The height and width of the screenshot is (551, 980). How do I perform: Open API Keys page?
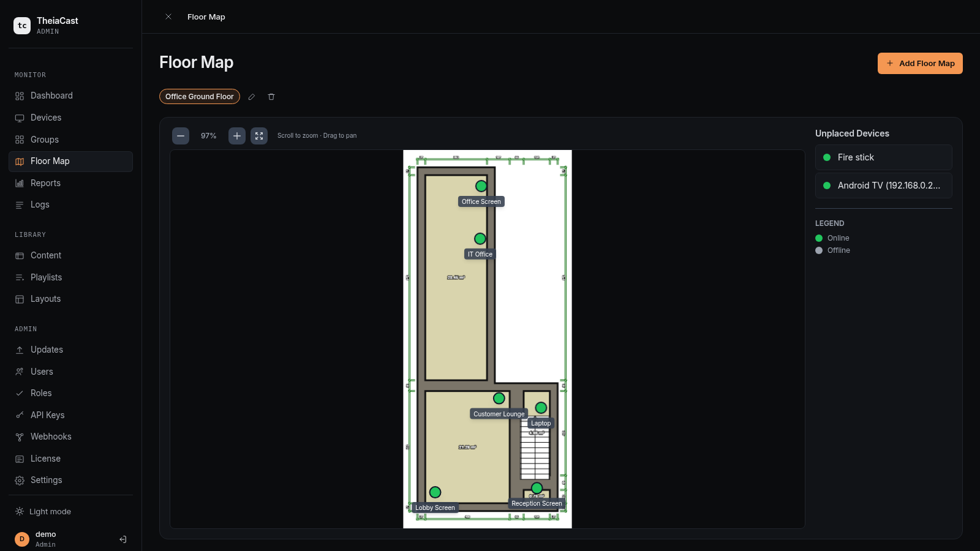(x=70, y=415)
